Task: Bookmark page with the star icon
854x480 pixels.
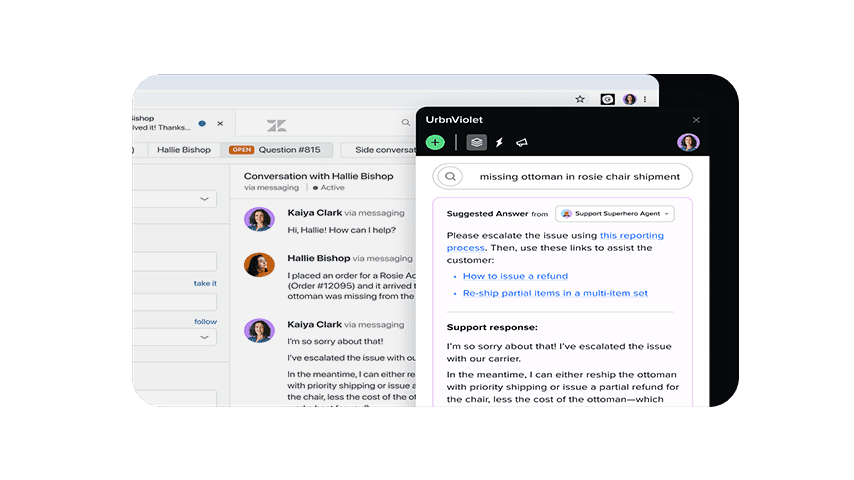Action: pos(580,99)
